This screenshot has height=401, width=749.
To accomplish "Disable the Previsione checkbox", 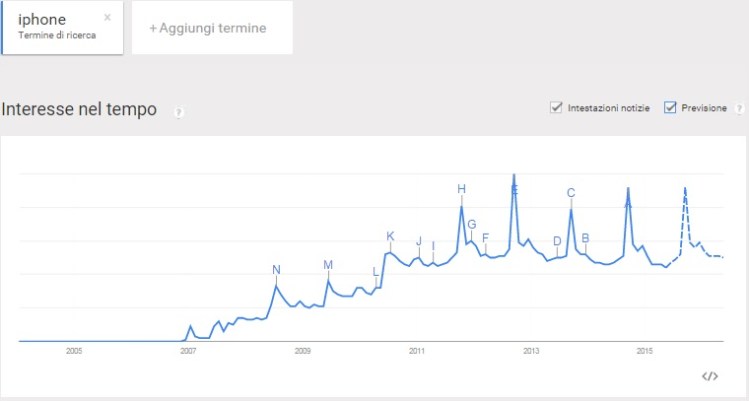I will 671,108.
